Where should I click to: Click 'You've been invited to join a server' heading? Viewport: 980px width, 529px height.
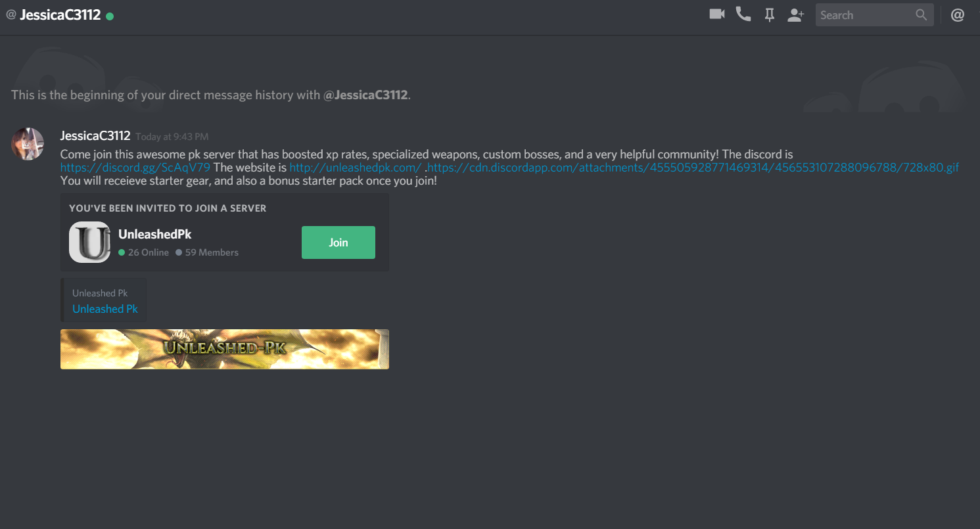coord(168,208)
